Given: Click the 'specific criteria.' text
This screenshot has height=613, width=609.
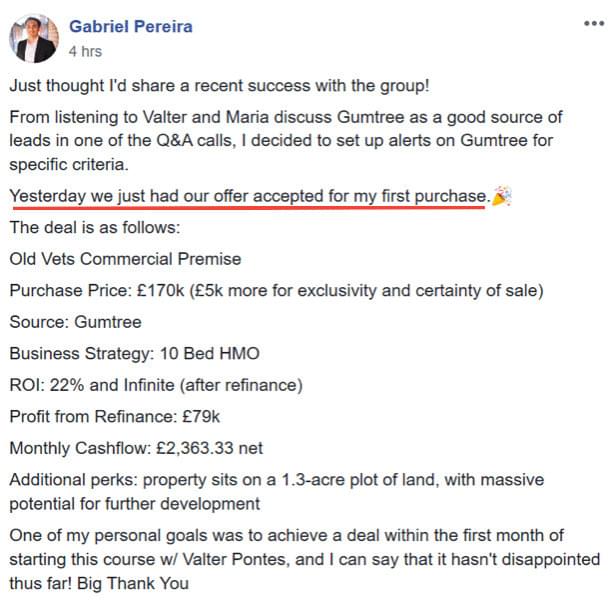Looking at the screenshot, I should 69,165.
